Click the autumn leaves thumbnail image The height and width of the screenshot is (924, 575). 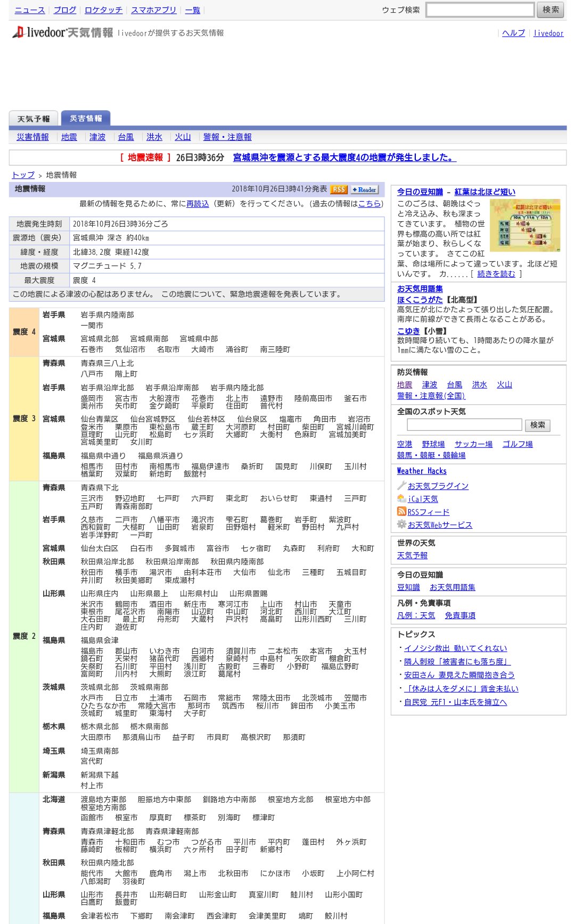(525, 226)
